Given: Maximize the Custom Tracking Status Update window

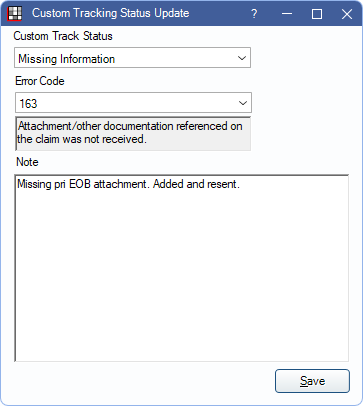Looking at the screenshot, I should [317, 14].
